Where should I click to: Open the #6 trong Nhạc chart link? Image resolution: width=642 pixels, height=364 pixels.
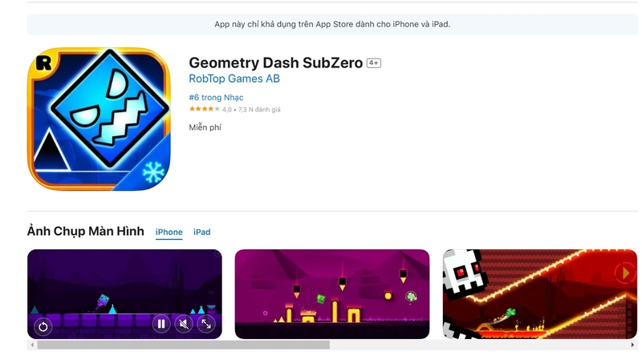216,97
